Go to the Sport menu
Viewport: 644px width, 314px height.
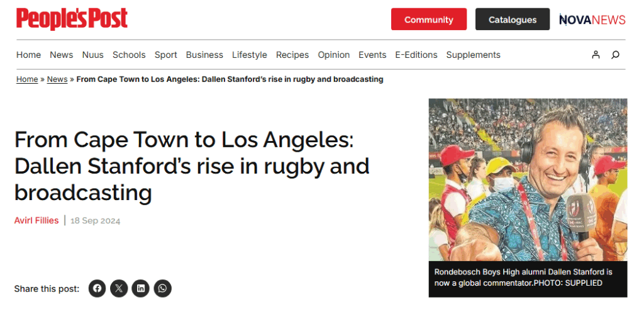[x=166, y=55]
